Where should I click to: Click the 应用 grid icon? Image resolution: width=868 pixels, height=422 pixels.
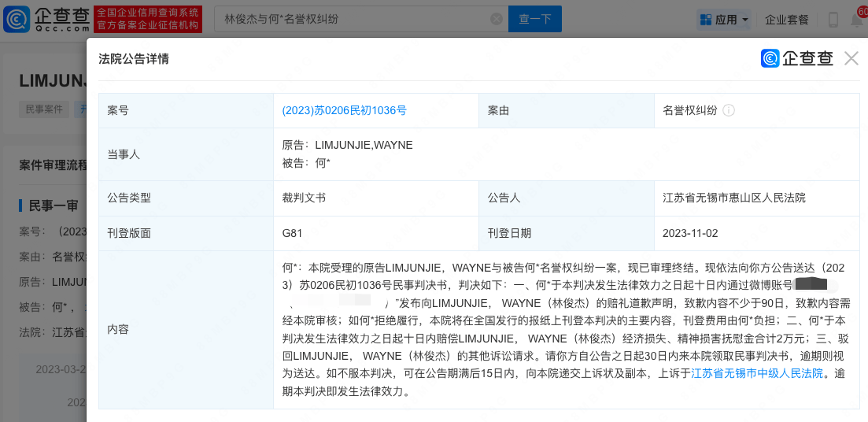click(x=705, y=20)
